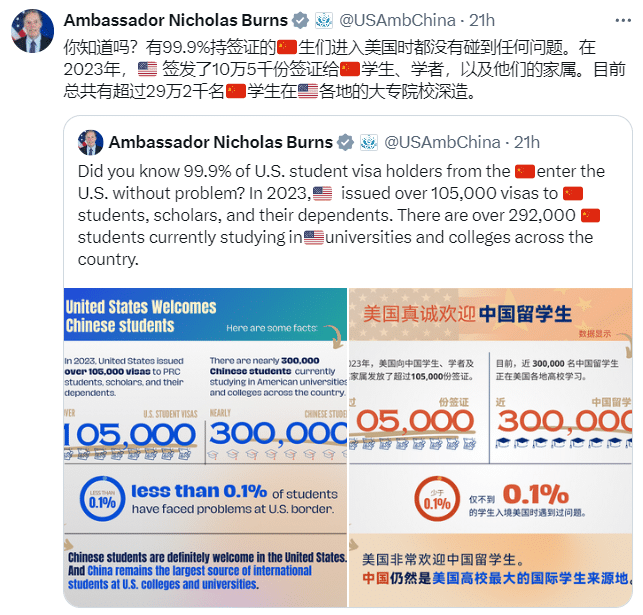Click the main tweet 21h timestamp
The height and width of the screenshot is (615, 643).
pos(482,20)
